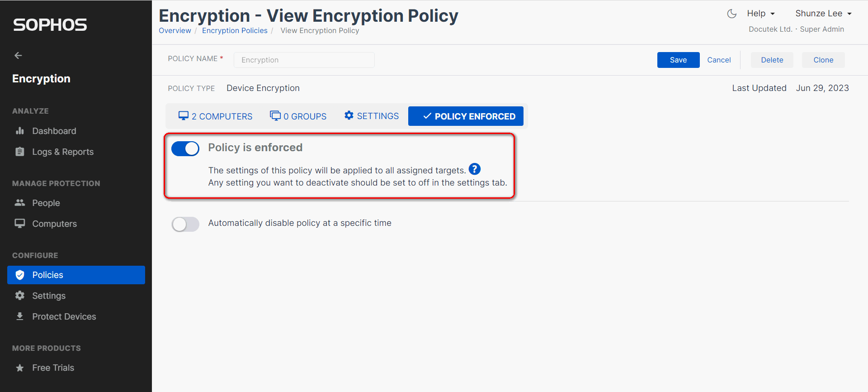
Task: Click the Protect Devices download icon
Action: (x=20, y=316)
